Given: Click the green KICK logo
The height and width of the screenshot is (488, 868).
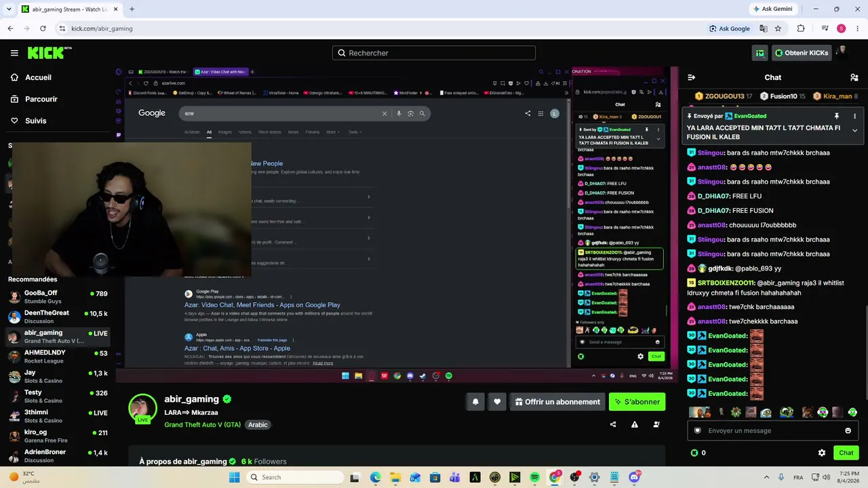Looking at the screenshot, I should (50, 53).
